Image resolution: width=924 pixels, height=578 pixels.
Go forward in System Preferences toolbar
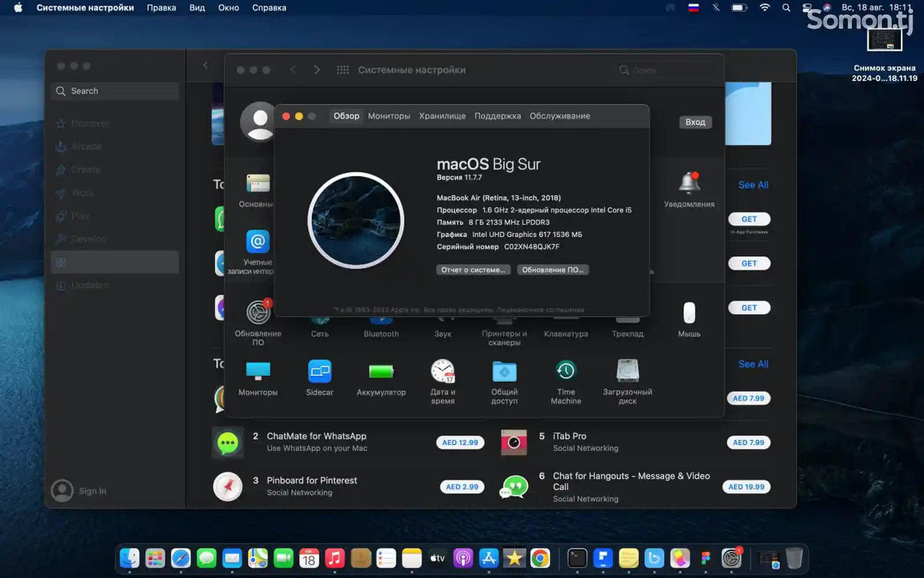(x=316, y=70)
